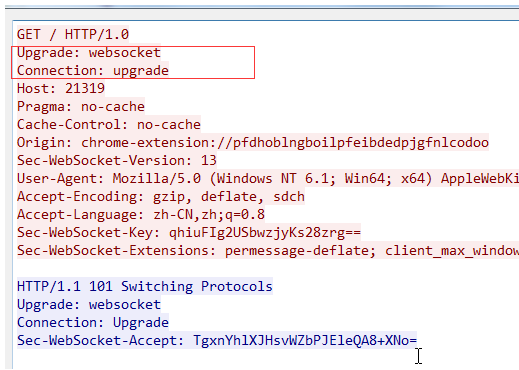Click the chrome-extension Origin URL text

pos(285,142)
